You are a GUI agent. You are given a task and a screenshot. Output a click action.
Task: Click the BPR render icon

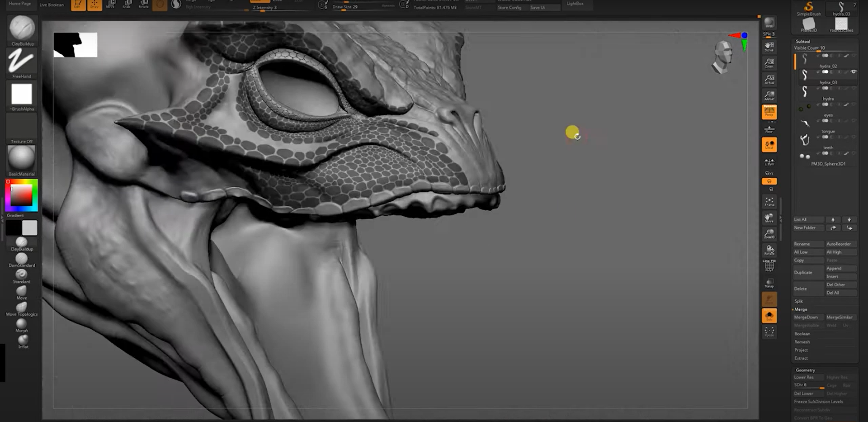[769, 22]
